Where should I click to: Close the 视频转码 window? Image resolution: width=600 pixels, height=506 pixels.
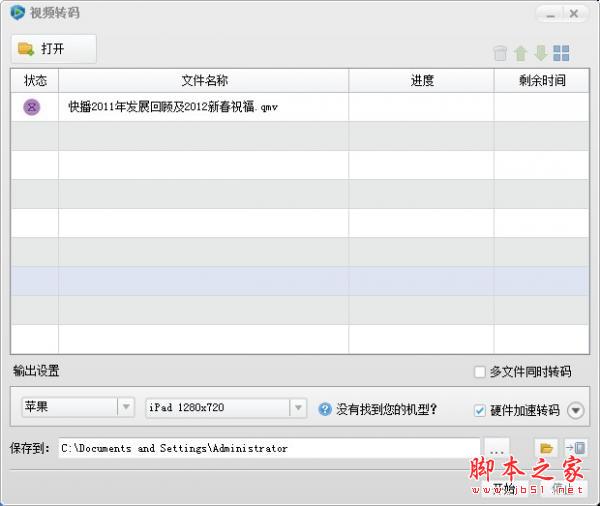tap(574, 14)
